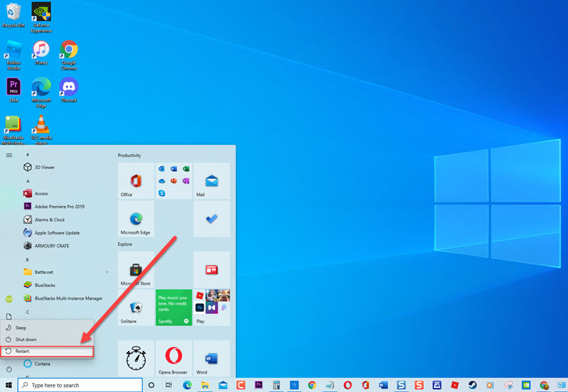The width and height of the screenshot is (568, 392).
Task: Click the Explore group heading
Action: (125, 244)
